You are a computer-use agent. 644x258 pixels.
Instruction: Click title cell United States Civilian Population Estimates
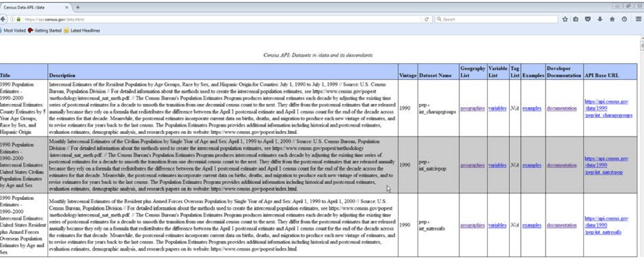click(x=23, y=165)
